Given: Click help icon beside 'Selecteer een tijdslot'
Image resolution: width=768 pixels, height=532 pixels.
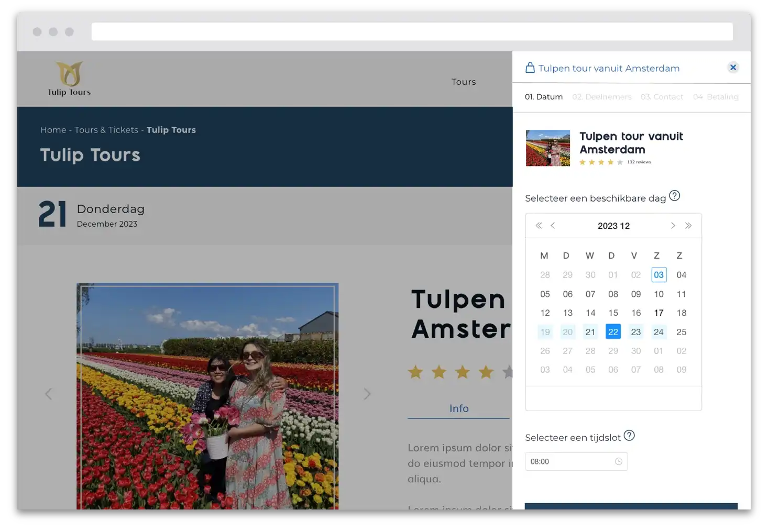Looking at the screenshot, I should (x=629, y=436).
